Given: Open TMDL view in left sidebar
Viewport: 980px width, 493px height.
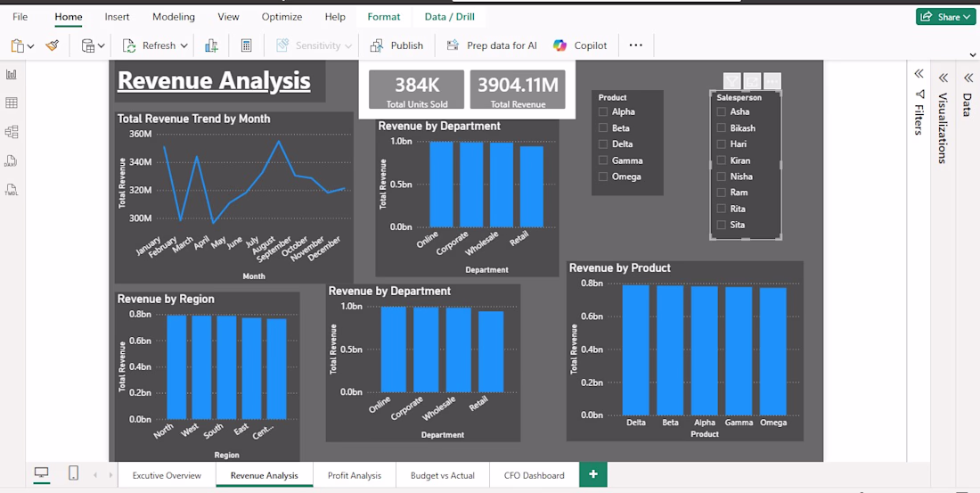Looking at the screenshot, I should pyautogui.click(x=12, y=190).
